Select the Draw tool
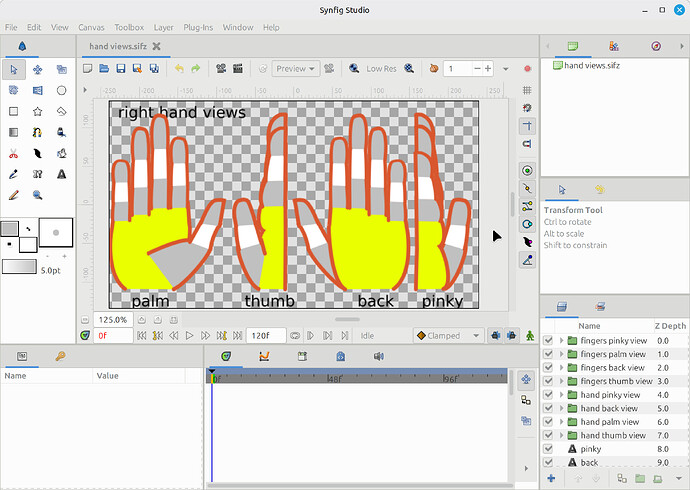Viewport: 690px width, 490px height. 62,132
